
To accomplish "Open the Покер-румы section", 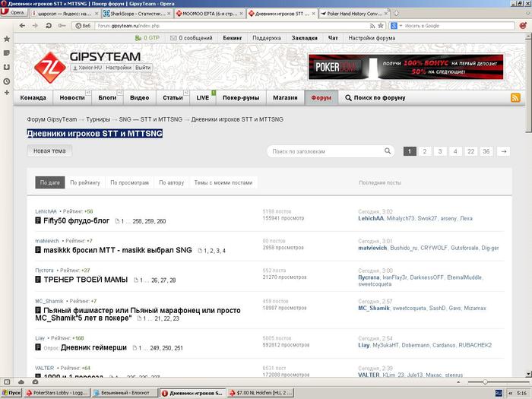I will [241, 98].
